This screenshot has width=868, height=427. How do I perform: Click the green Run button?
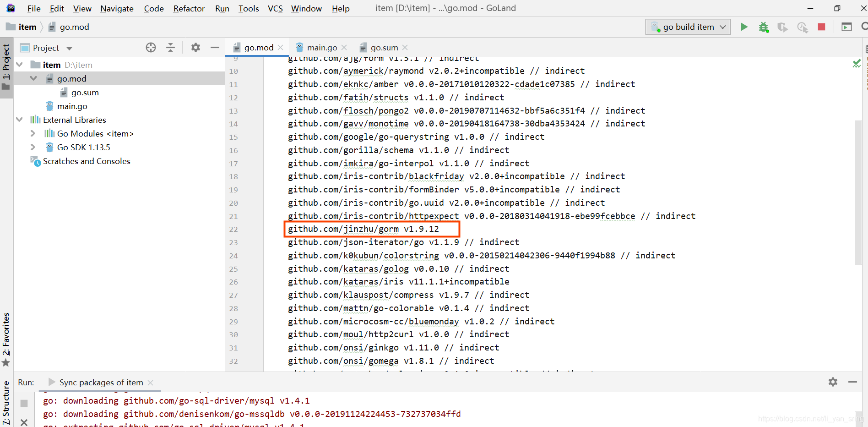744,27
